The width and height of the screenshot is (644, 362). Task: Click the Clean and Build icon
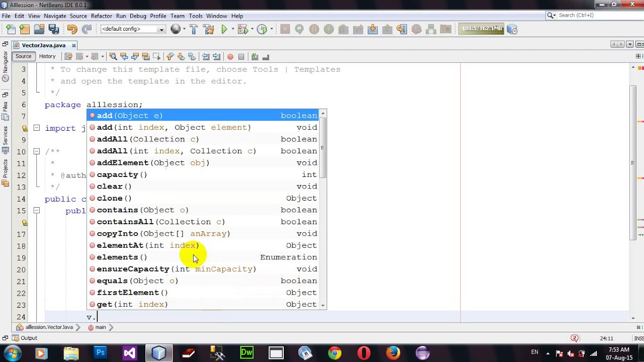(x=208, y=29)
